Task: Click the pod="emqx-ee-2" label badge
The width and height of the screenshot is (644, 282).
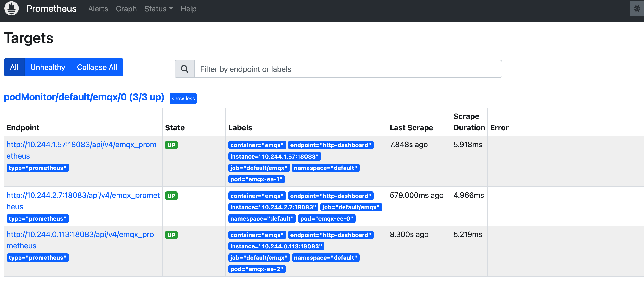Action: coord(257,269)
